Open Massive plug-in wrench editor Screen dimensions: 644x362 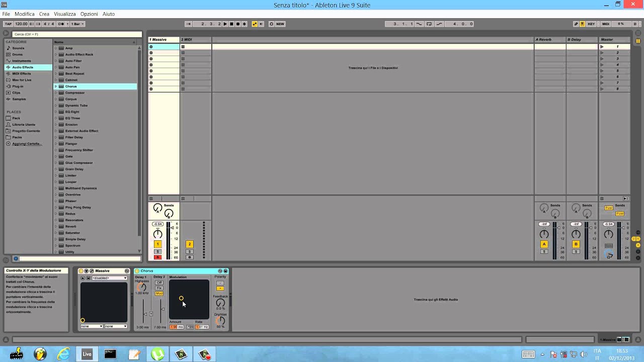pos(92,271)
